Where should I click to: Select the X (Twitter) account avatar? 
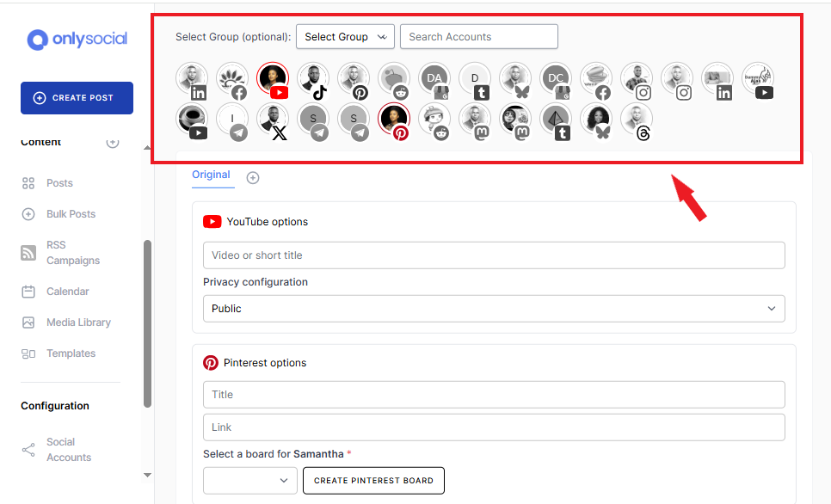pos(273,120)
